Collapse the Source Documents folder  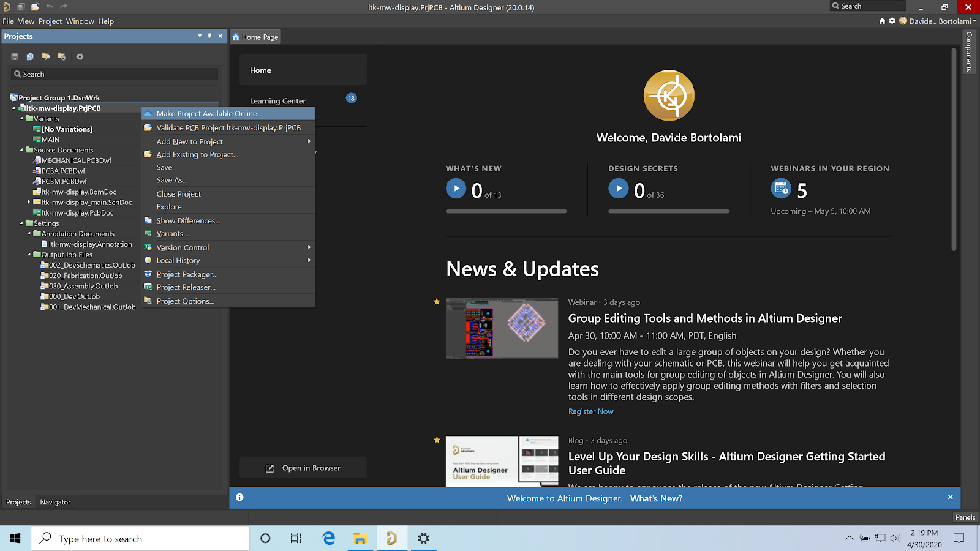(21, 149)
